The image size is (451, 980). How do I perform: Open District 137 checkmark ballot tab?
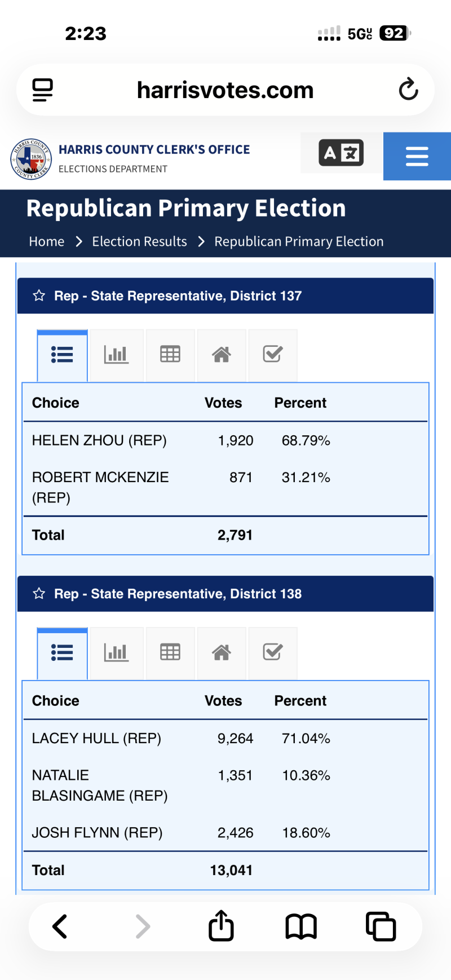(x=272, y=355)
